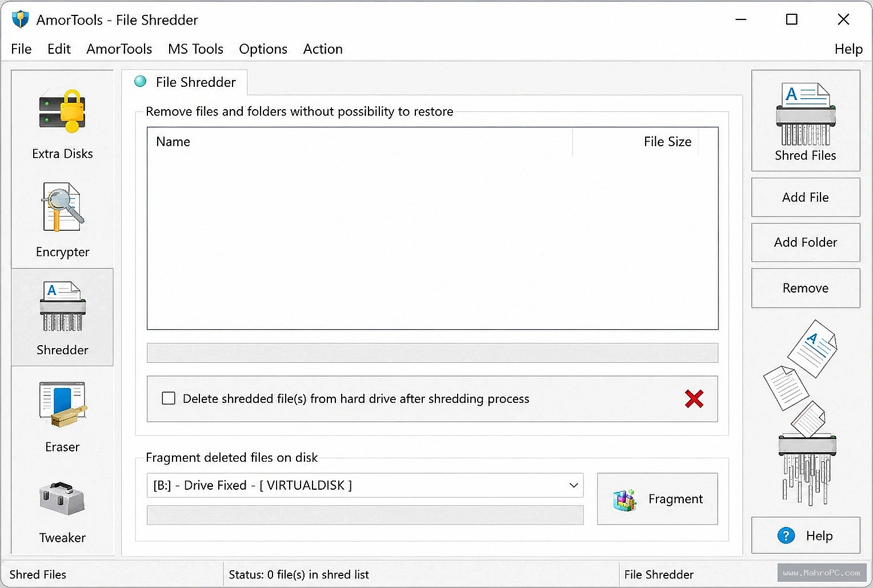Screen dimensions: 873x588
Task: Open the File menu
Action: click(21, 49)
